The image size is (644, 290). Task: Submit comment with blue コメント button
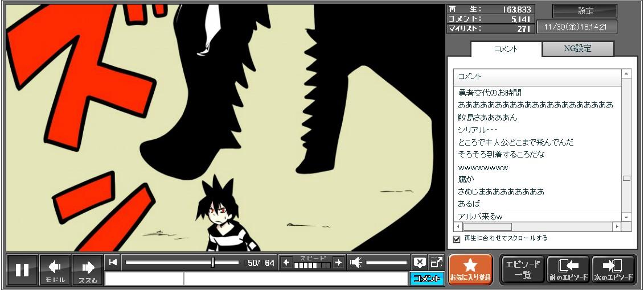click(426, 279)
